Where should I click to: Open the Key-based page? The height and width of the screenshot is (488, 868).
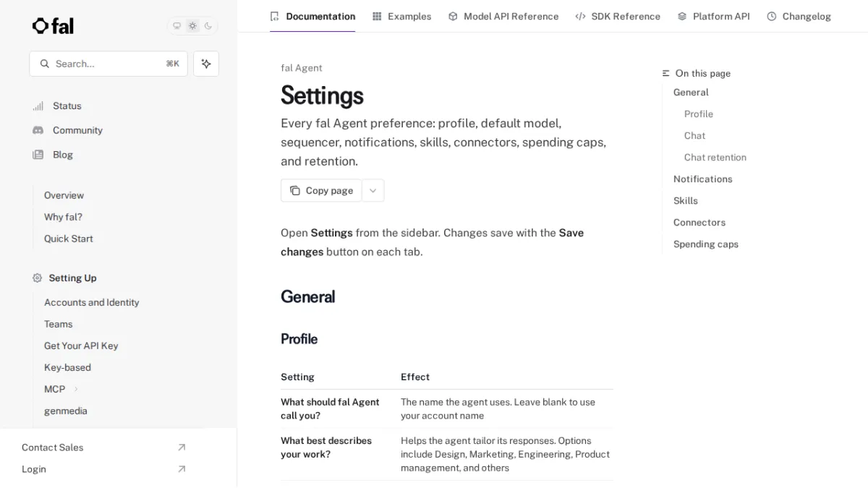(x=67, y=367)
